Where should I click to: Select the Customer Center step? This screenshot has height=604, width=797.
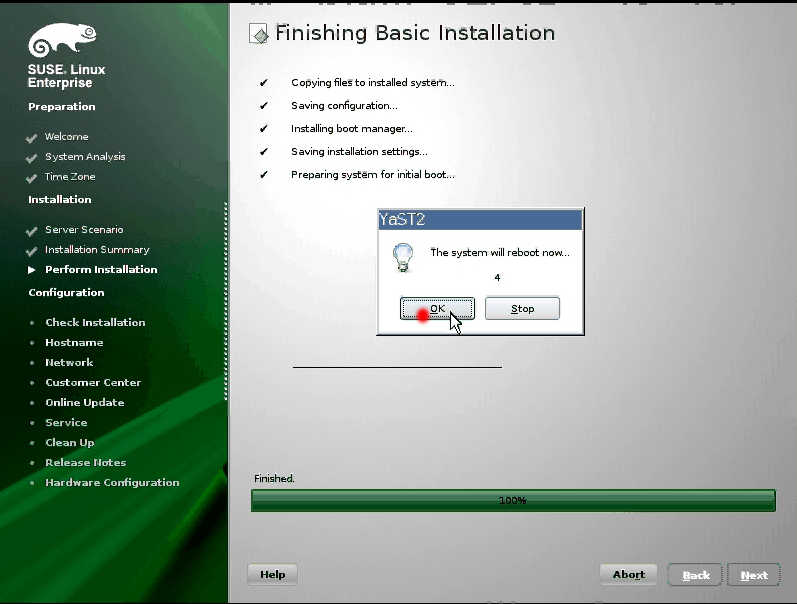pyautogui.click(x=93, y=382)
